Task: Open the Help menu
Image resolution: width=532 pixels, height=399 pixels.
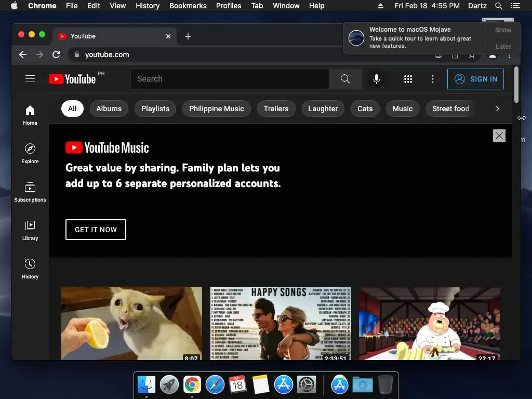Action: point(316,6)
